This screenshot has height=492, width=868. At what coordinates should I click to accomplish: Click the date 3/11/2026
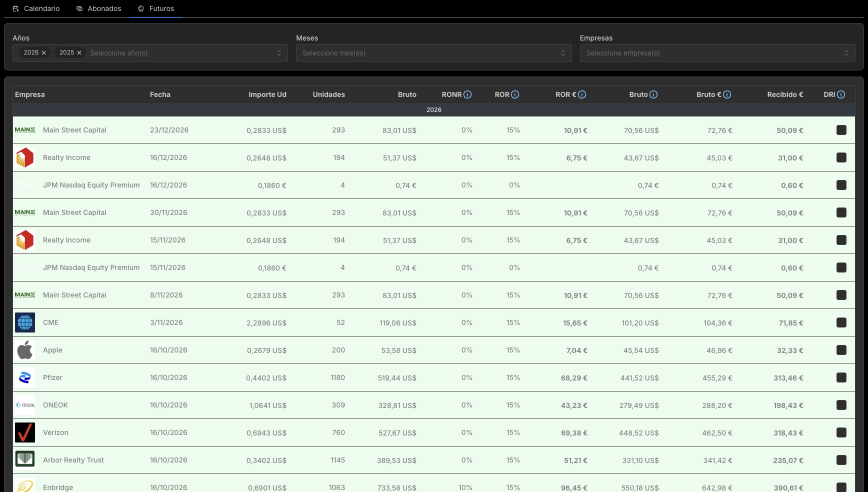click(166, 322)
